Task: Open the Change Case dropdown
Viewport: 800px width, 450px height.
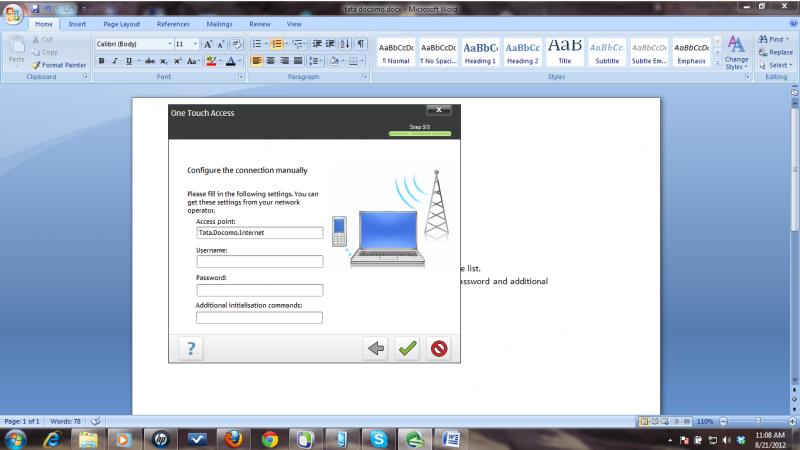Action: pos(192,61)
